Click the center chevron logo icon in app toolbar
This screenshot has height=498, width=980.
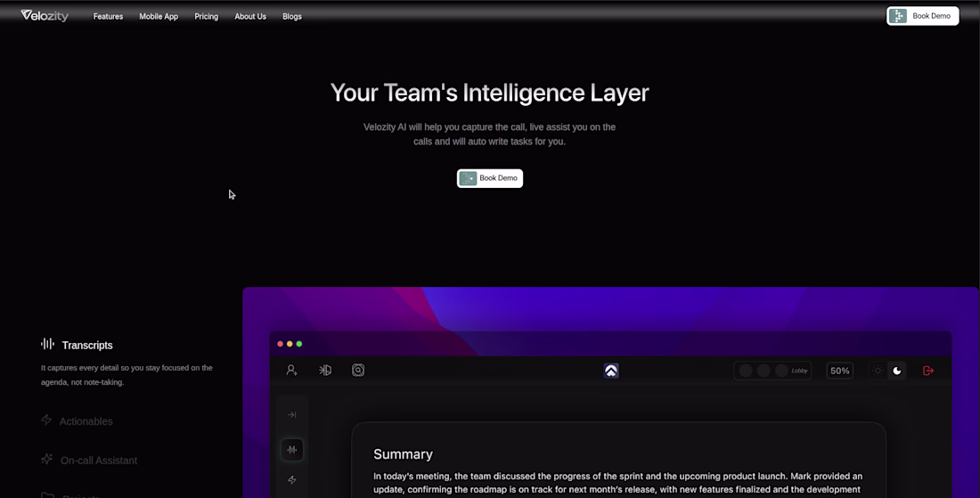click(x=611, y=371)
